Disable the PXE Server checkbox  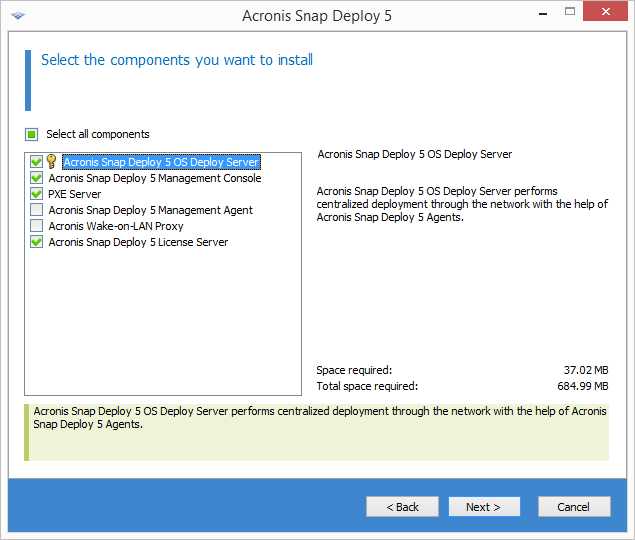(x=37, y=194)
